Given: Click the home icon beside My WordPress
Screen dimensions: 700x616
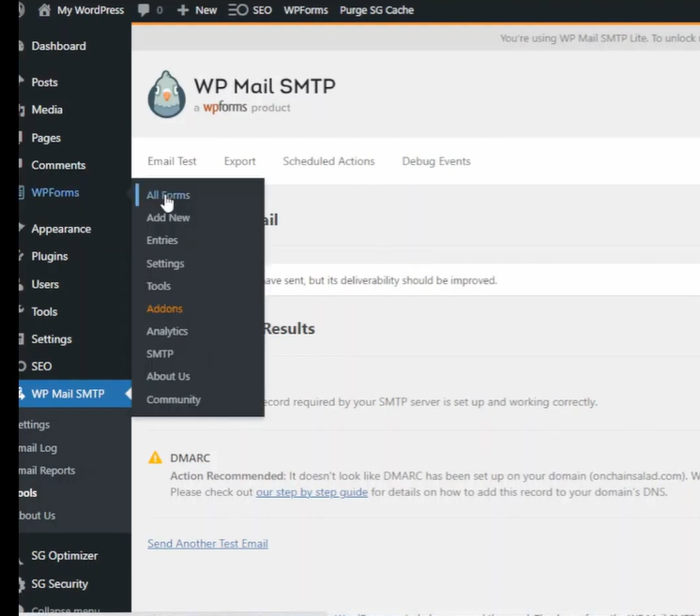Looking at the screenshot, I should click(x=44, y=9).
